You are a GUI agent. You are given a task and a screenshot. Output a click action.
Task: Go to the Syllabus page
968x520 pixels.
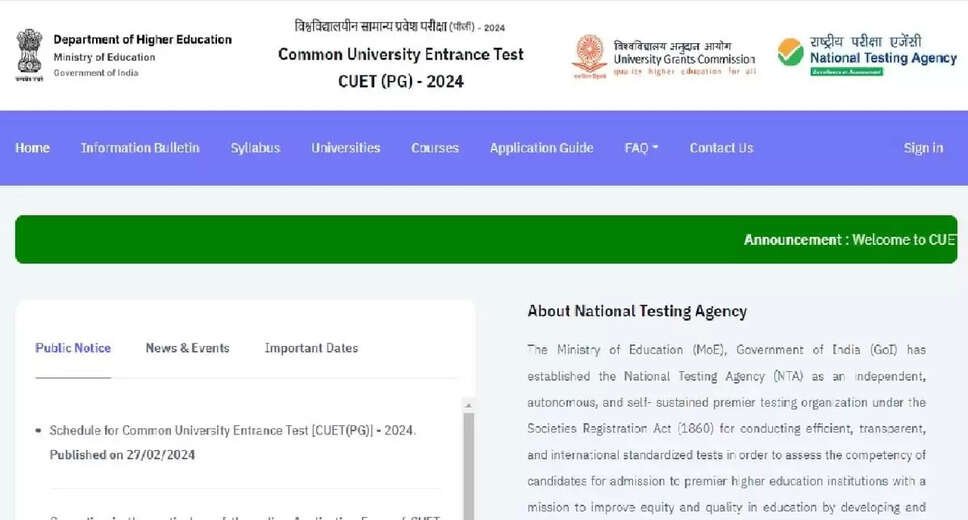tap(256, 148)
